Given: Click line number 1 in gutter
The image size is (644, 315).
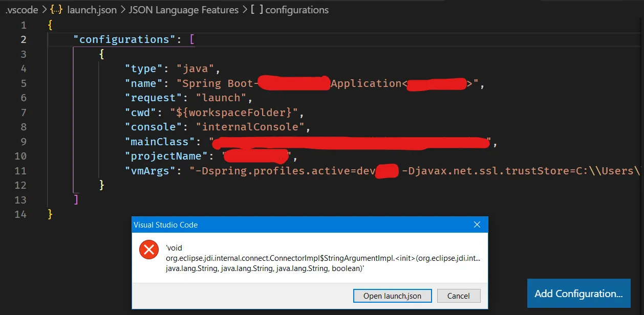Looking at the screenshot, I should (24, 25).
